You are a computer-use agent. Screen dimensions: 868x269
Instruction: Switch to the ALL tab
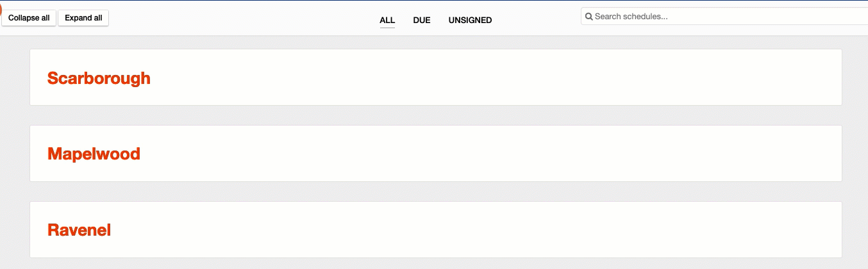[387, 20]
